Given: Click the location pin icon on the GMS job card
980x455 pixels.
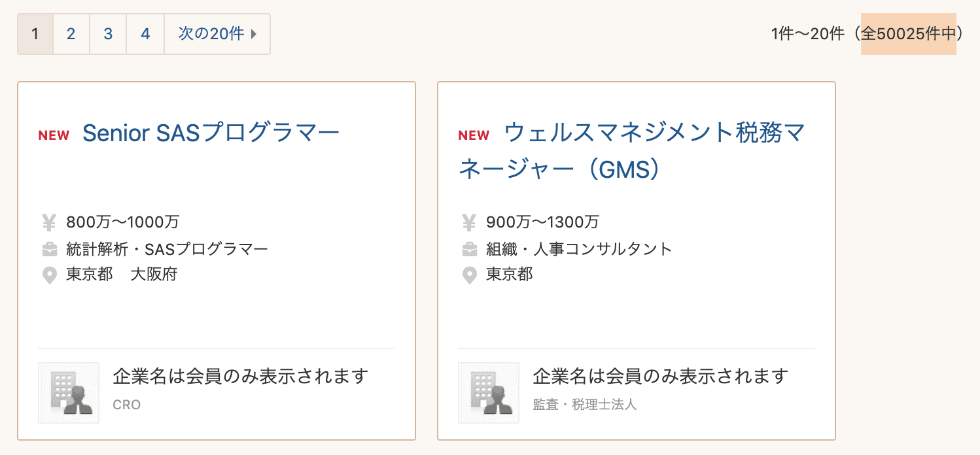Looking at the screenshot, I should 468,275.
